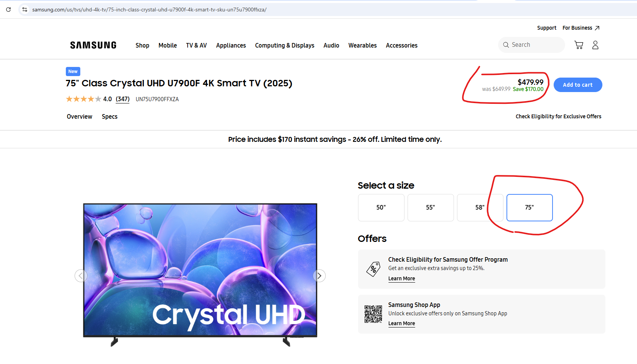637x364 pixels.
Task: Select the 50" size option
Action: point(381,208)
